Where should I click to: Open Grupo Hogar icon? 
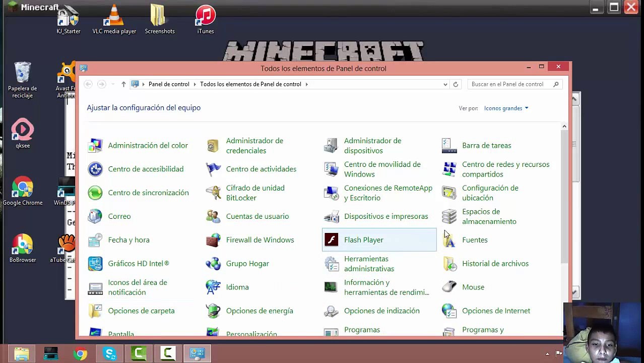pos(213,263)
